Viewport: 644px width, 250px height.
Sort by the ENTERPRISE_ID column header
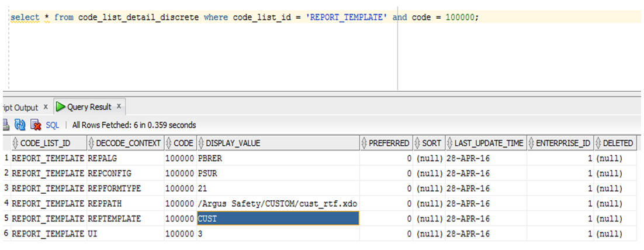(560, 143)
